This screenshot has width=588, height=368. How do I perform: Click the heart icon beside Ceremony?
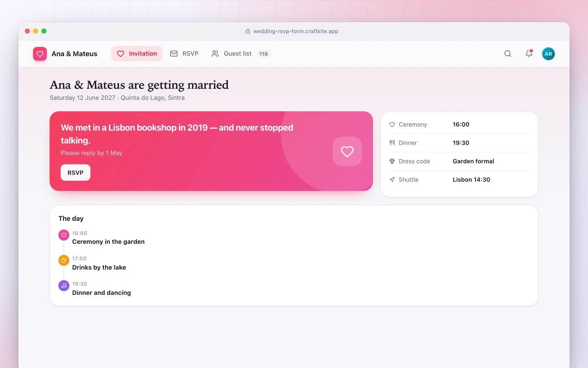392,125
